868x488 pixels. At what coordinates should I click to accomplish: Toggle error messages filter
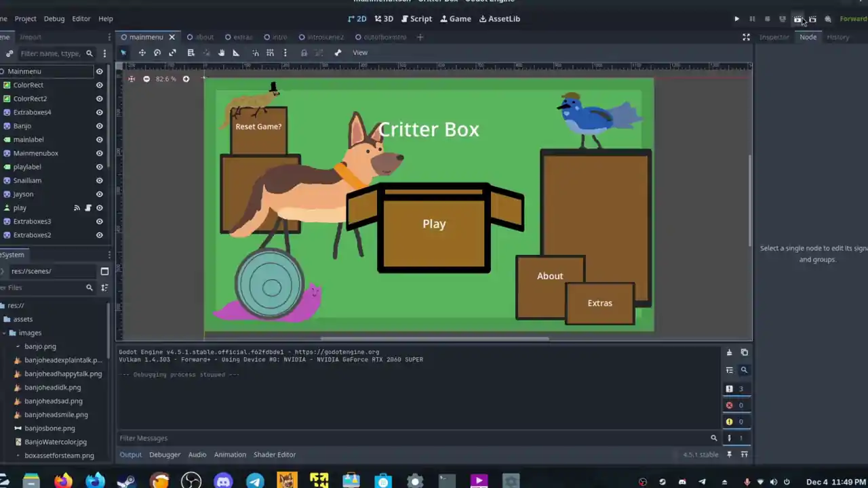tap(736, 405)
